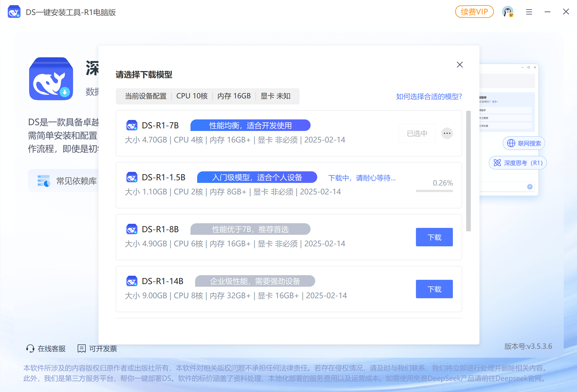Click the 入门级模型，适合个人设备 tag
The height and width of the screenshot is (392, 577).
(x=257, y=177)
